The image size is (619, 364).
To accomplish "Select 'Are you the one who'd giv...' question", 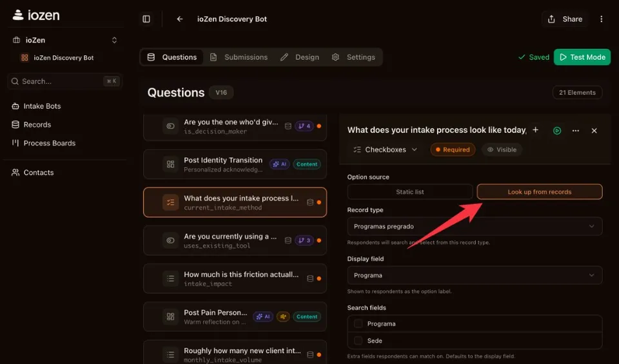I will tap(235, 126).
